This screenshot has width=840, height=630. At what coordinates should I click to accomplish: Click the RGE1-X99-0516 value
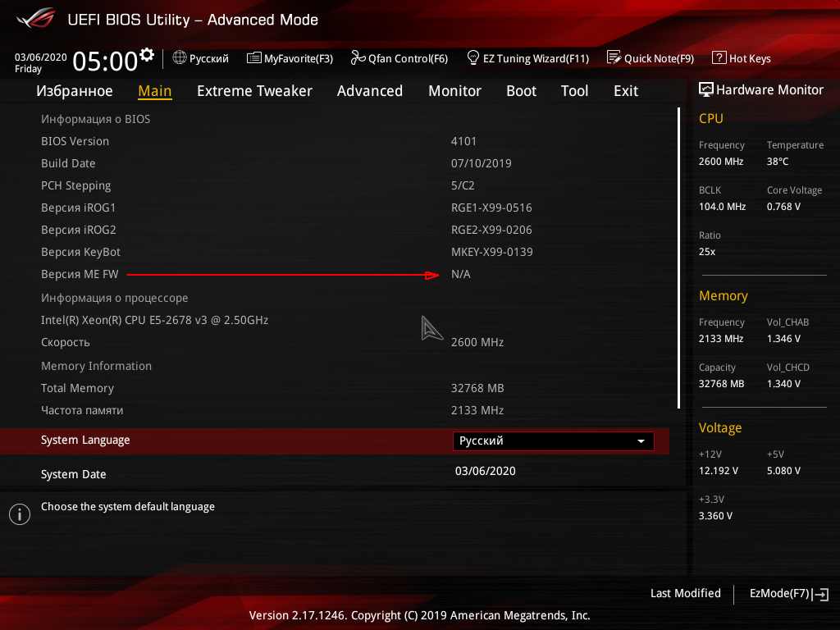(x=491, y=208)
